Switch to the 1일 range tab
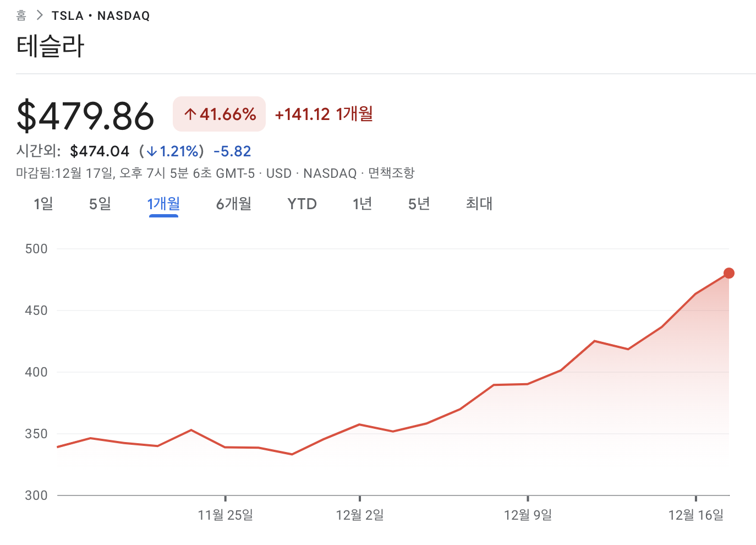This screenshot has height=545, width=756. [43, 204]
